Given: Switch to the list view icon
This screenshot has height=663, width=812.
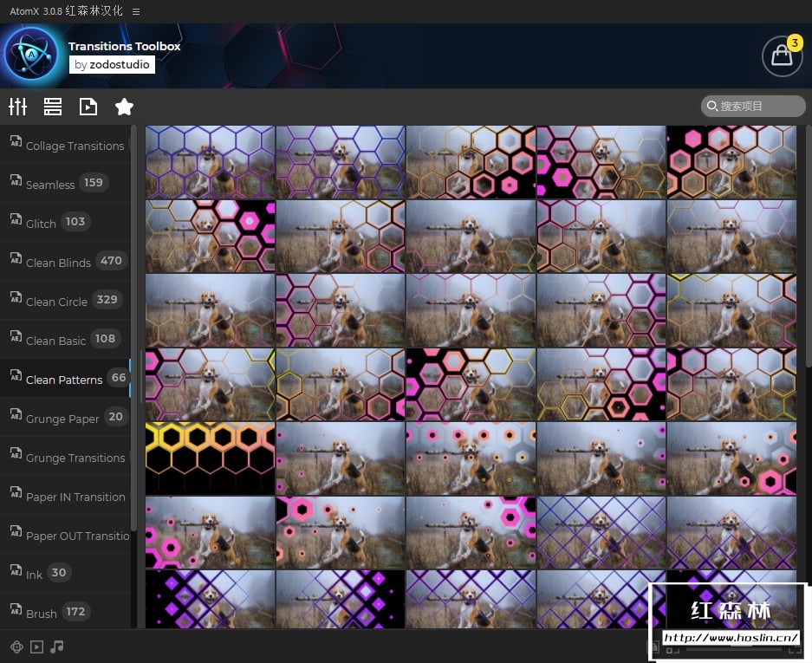Looking at the screenshot, I should 53,107.
